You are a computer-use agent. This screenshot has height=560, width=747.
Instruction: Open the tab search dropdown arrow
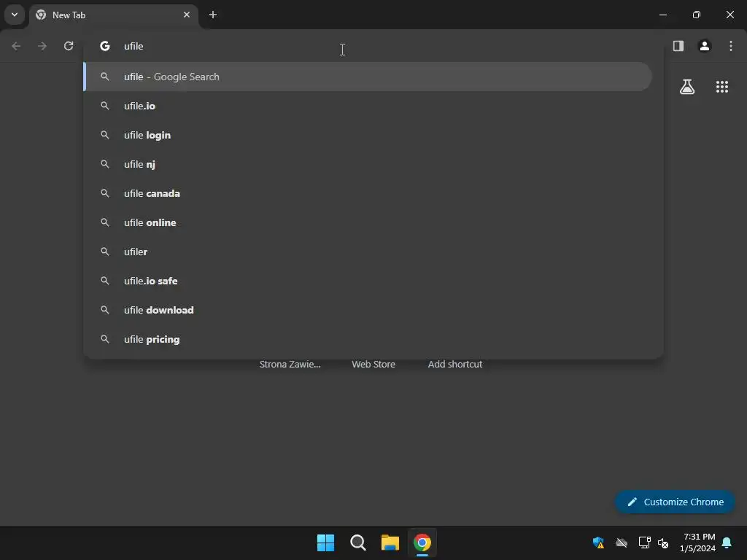[x=15, y=15]
